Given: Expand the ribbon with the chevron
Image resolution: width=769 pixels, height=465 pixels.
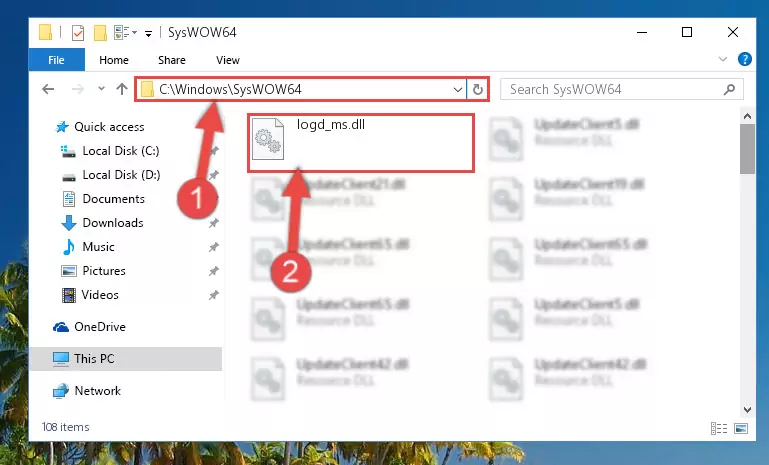Looking at the screenshot, I should pyautogui.click(x=722, y=59).
